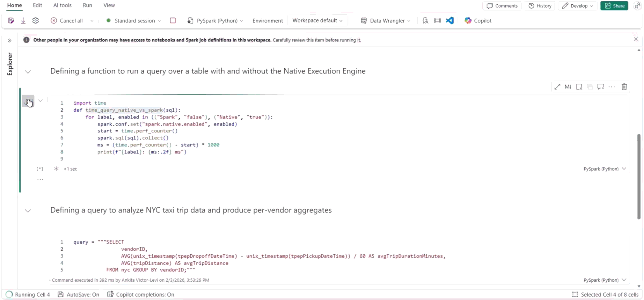Open run options chevron beside cell run button
This screenshot has height=300, width=644.
coord(40,100)
